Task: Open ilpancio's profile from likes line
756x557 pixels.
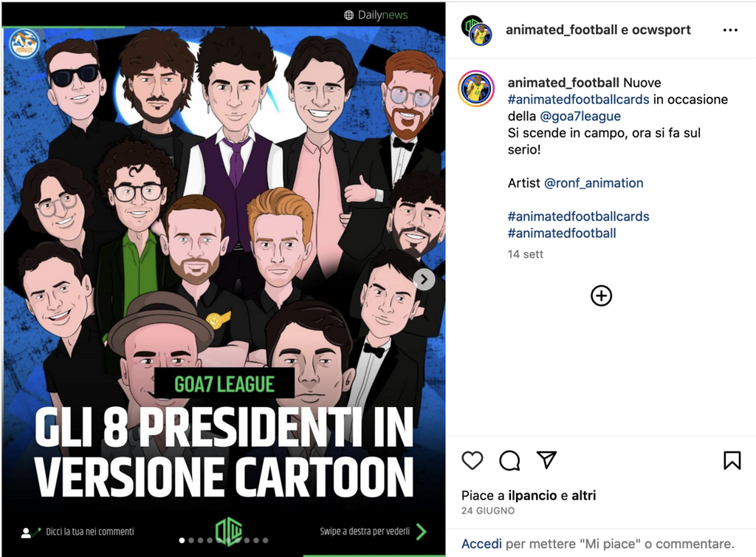Action: (x=533, y=496)
